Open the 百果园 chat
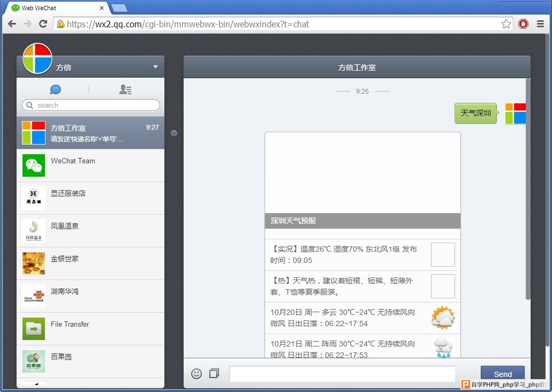Viewport: 552px width, 392px height. point(90,361)
